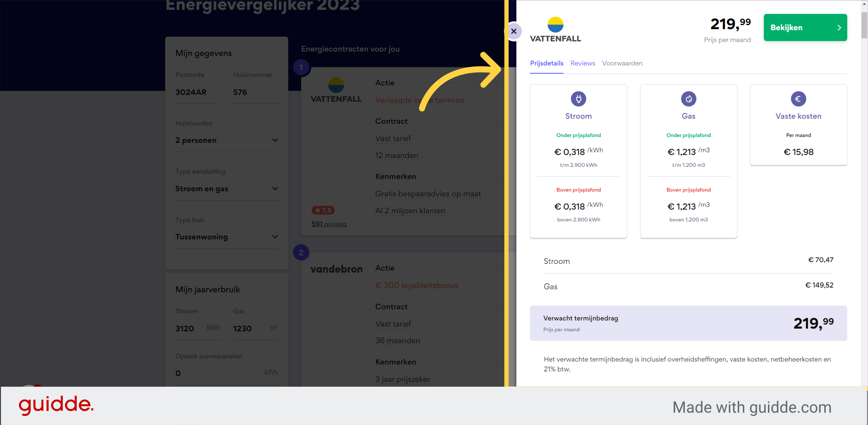Click the arrow on Bekijken button
The image size is (868, 425).
coord(840,28)
